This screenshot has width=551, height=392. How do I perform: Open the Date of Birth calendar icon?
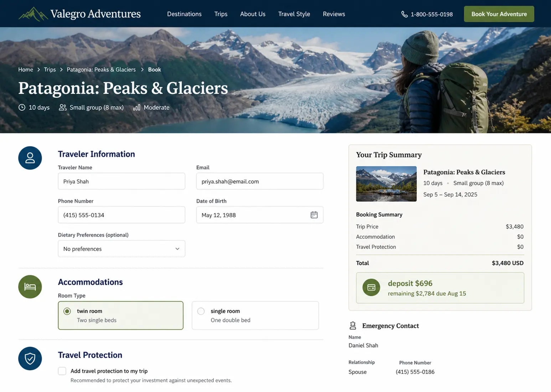point(314,215)
